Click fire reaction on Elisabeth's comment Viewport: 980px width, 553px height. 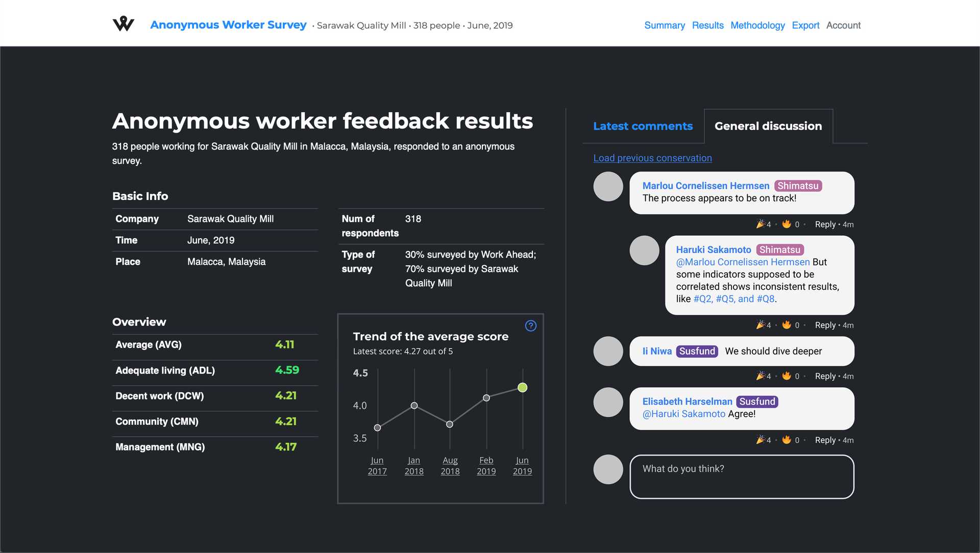pyautogui.click(x=787, y=439)
